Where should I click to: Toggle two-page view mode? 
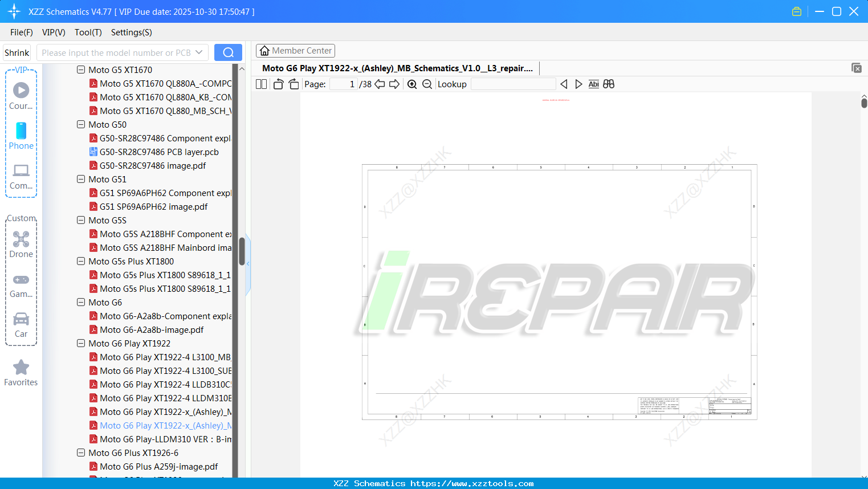(260, 84)
